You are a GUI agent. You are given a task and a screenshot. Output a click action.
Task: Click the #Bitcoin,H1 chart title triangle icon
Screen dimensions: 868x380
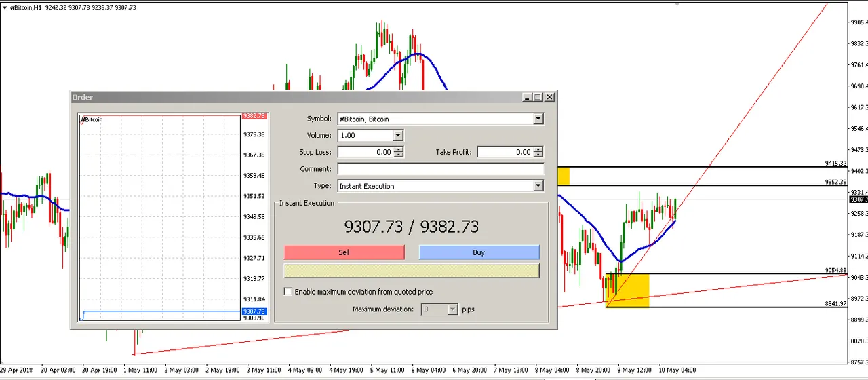pos(5,7)
